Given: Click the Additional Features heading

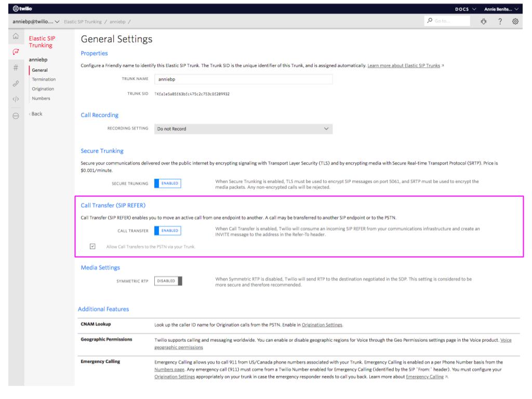Looking at the screenshot, I should pos(103,309).
